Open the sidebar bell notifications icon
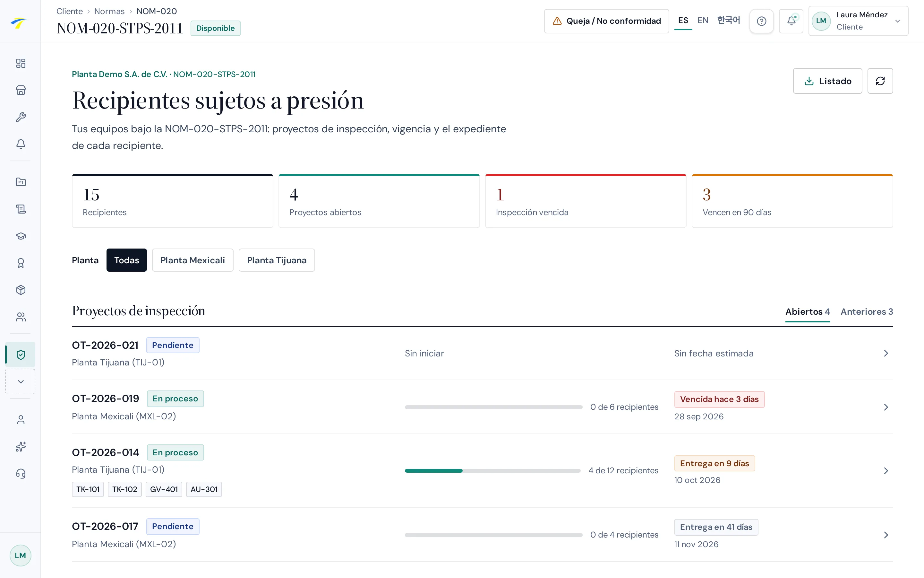 pyautogui.click(x=21, y=144)
